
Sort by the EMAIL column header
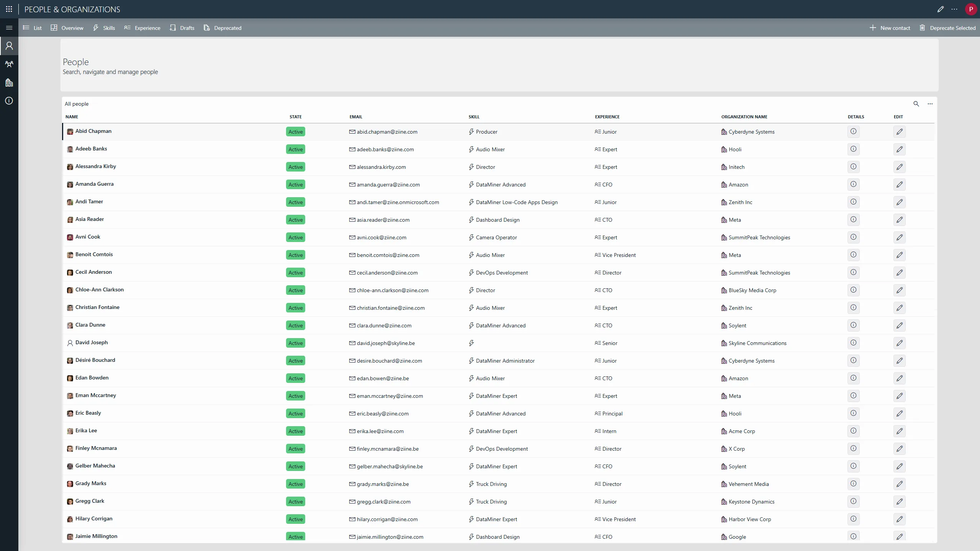point(356,117)
